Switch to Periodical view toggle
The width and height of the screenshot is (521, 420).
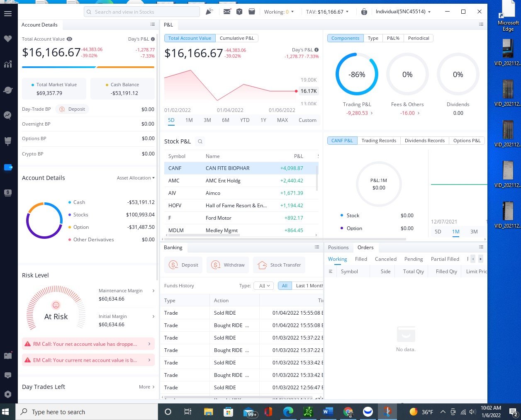419,38
